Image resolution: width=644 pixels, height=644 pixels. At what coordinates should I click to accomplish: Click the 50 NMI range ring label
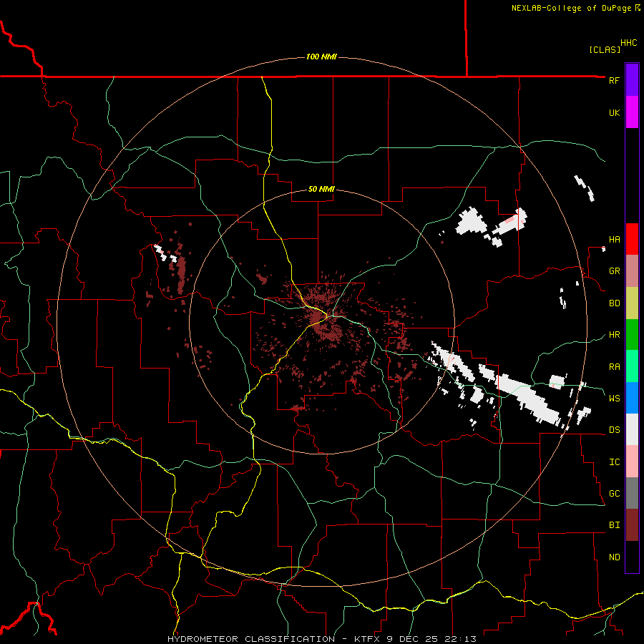[321, 189]
